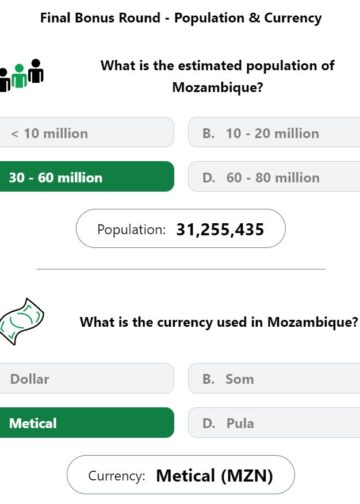
Task: Click the Mozambique population question text
Action: (x=218, y=76)
